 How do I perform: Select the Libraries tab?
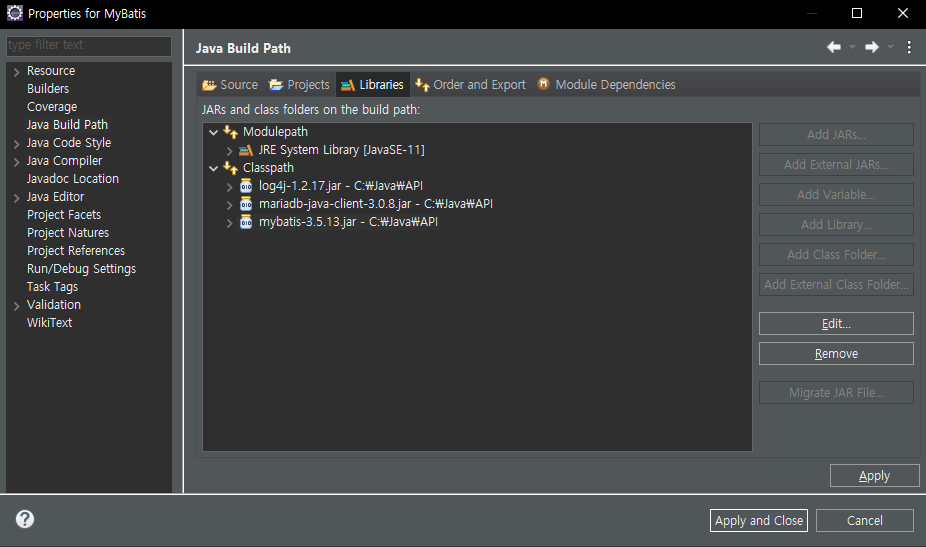(x=373, y=84)
